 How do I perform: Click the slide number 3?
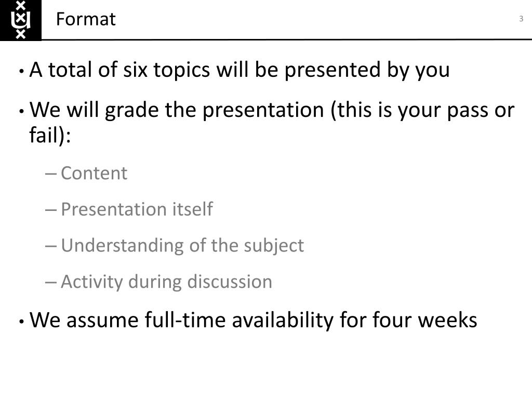pyautogui.click(x=521, y=19)
